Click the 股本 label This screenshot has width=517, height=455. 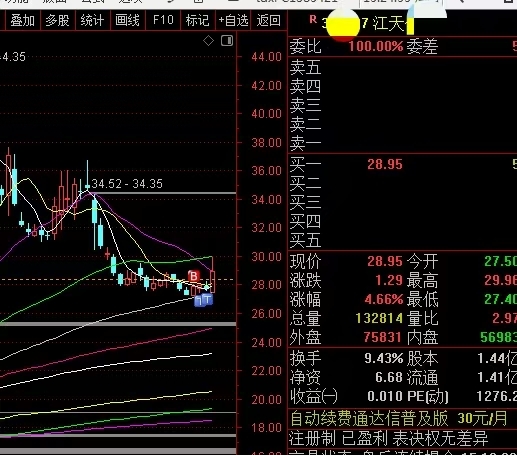point(422,358)
